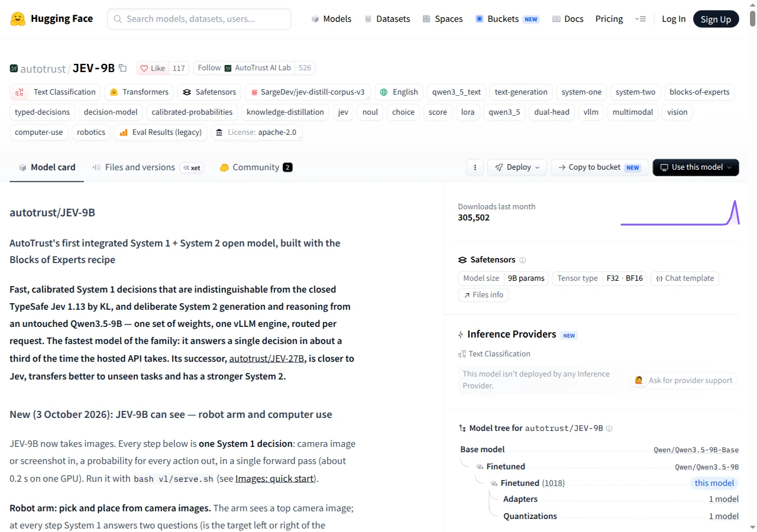Click the Chat template button

click(685, 278)
